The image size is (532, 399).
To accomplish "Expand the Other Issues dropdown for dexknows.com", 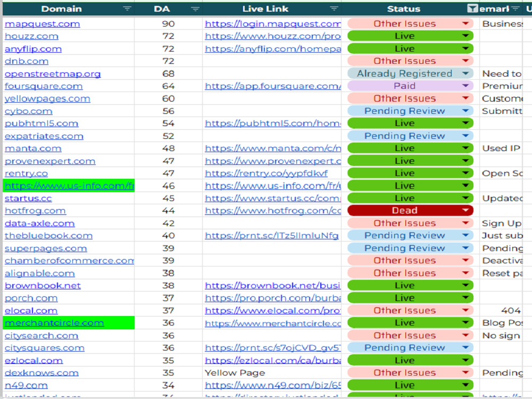I will click(x=465, y=372).
